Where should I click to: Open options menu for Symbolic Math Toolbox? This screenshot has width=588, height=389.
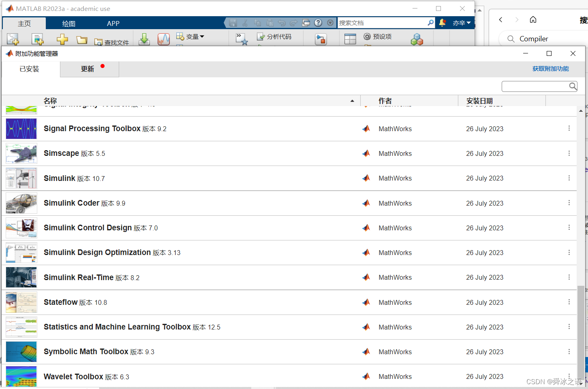click(x=569, y=351)
